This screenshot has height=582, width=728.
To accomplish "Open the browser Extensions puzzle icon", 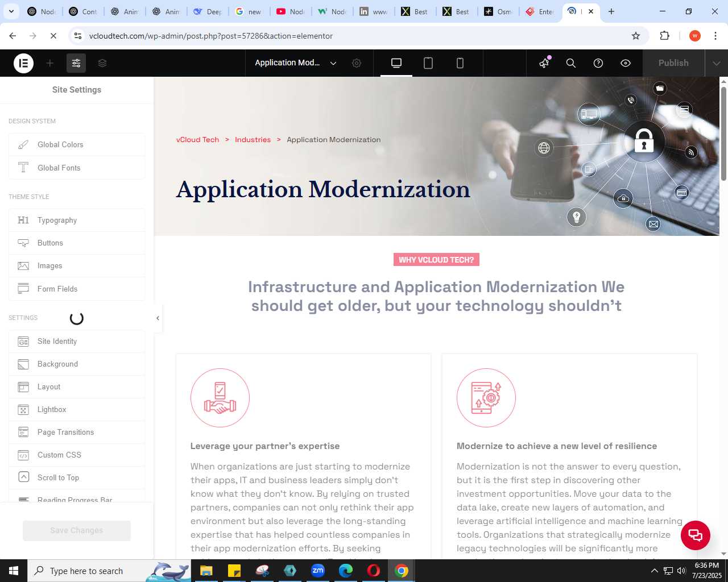I will 664,36.
